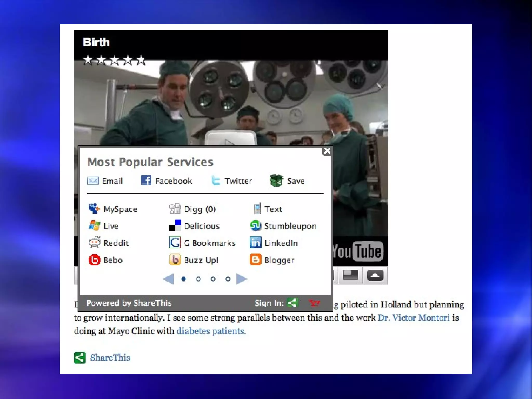Select the second page indicator dot
This screenshot has width=532, height=399.
[198, 279]
